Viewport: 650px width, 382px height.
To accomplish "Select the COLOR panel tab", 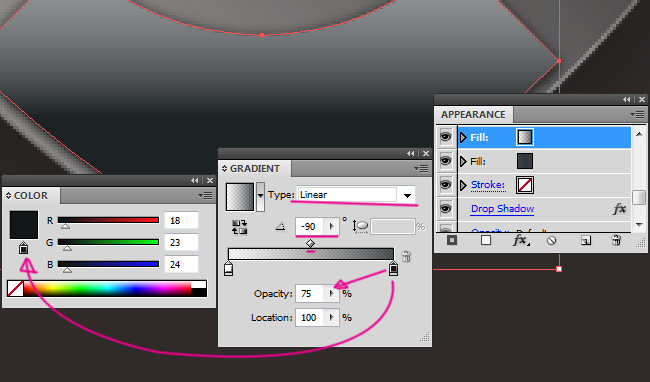I will [x=31, y=196].
